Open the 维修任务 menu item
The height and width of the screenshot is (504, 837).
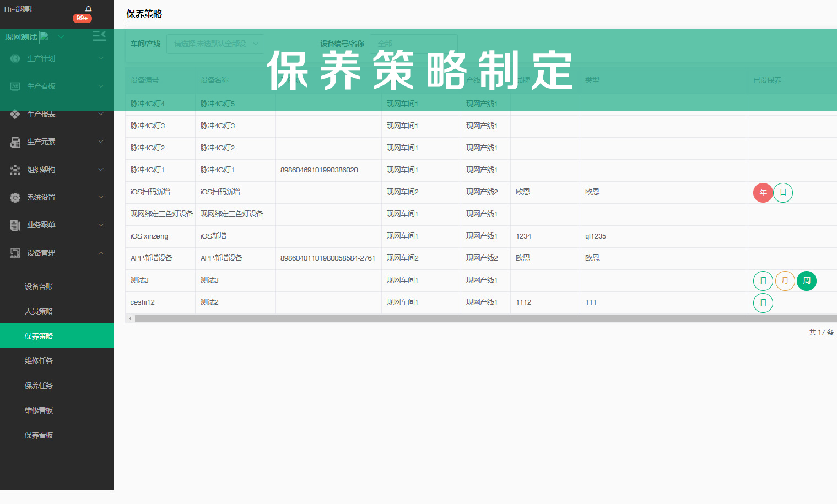click(x=39, y=360)
